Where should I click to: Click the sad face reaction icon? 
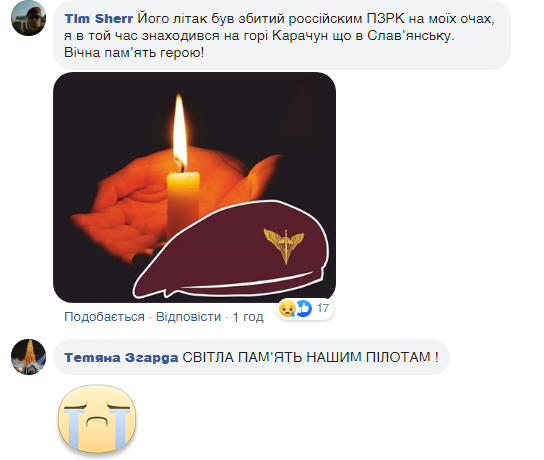tap(287, 308)
